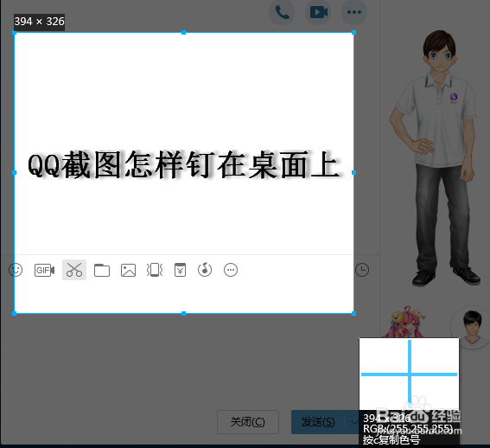490x448 pixels.
Task: Open message history clock icon
Action: click(x=362, y=270)
